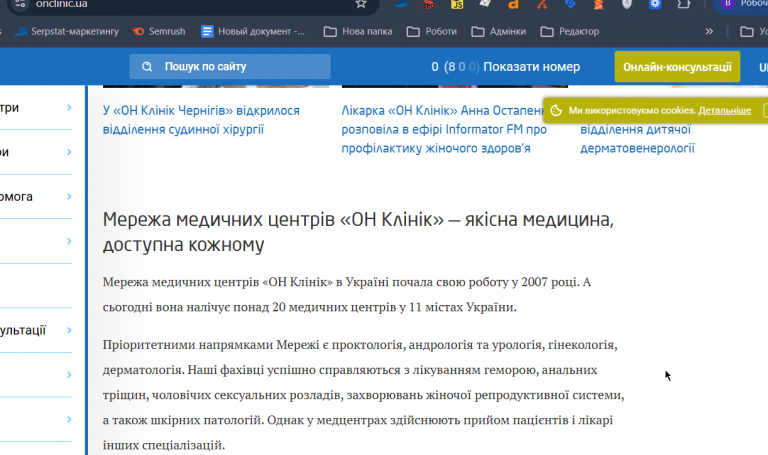
Task: Open Онлайн-консультації button
Action: (x=677, y=67)
